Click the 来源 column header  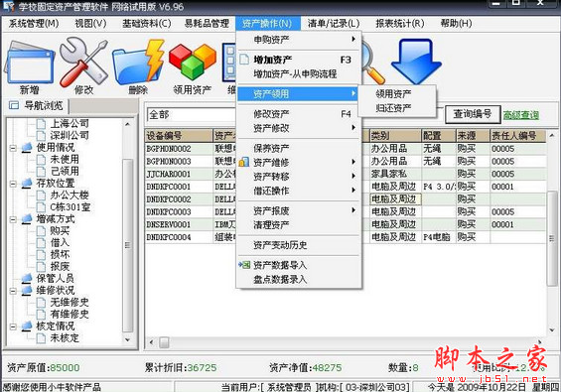(473, 136)
